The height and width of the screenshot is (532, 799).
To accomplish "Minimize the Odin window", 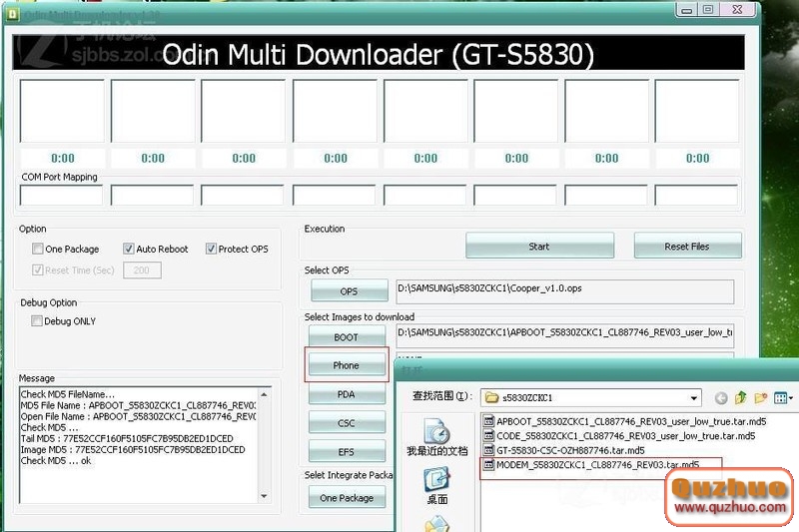I will tap(686, 10).
